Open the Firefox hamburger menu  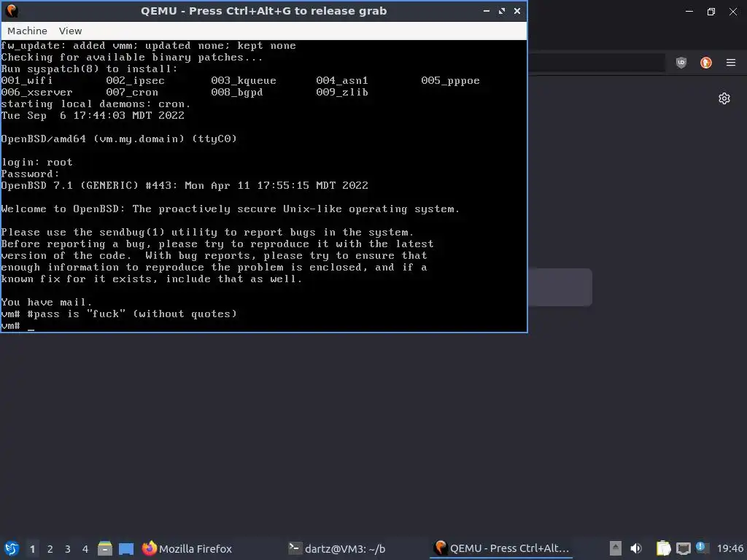731,63
